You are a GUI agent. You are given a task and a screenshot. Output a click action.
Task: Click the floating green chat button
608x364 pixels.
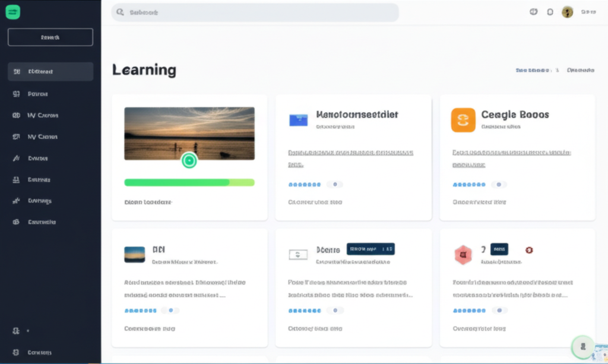[x=582, y=347]
